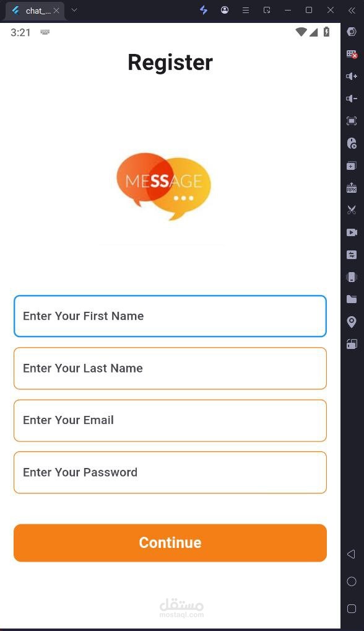Click the orange Continue button
The image size is (364, 631).
coord(170,542)
